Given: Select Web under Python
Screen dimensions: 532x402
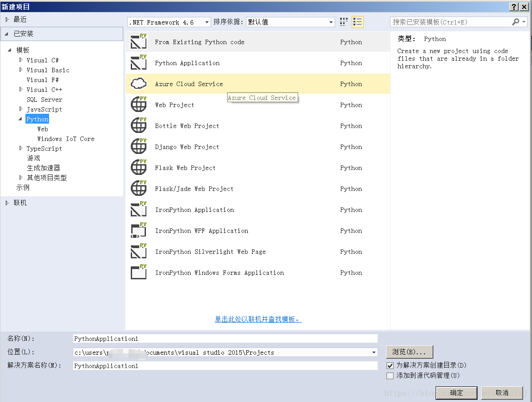Looking at the screenshot, I should 43,129.
